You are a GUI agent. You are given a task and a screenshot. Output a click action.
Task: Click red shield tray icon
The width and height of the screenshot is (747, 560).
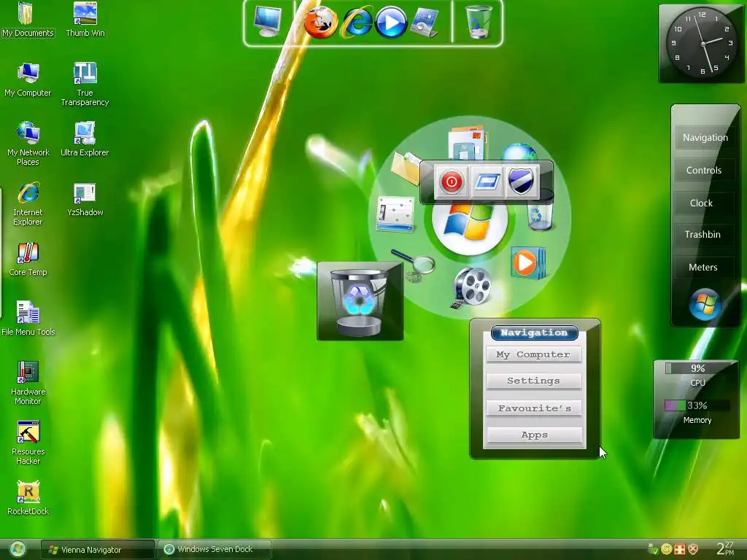pyautogui.click(x=694, y=549)
